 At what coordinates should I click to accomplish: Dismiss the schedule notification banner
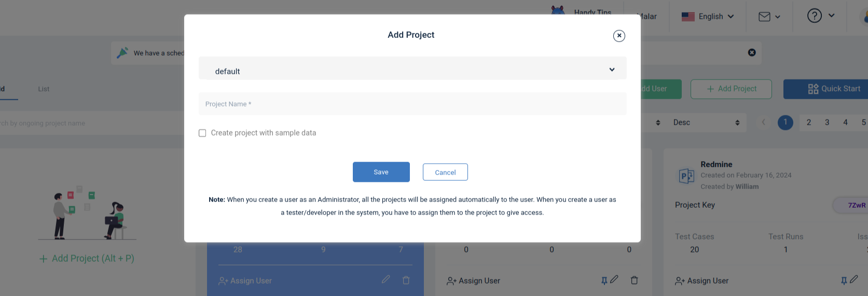pyautogui.click(x=752, y=52)
